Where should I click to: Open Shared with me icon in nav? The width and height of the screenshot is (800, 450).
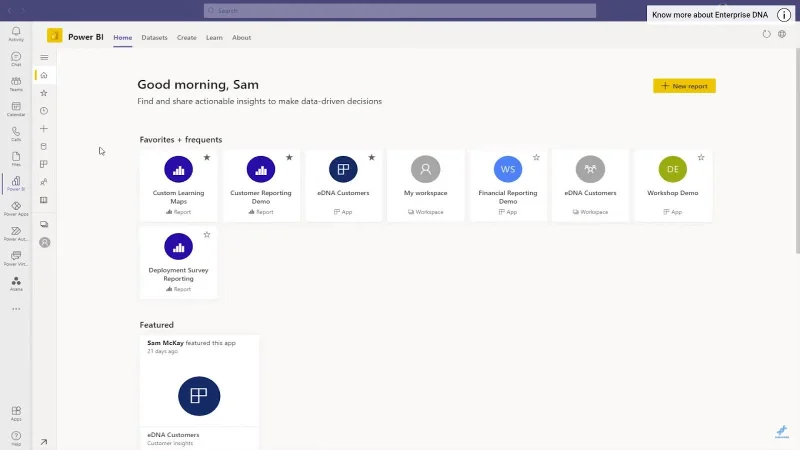click(x=44, y=182)
